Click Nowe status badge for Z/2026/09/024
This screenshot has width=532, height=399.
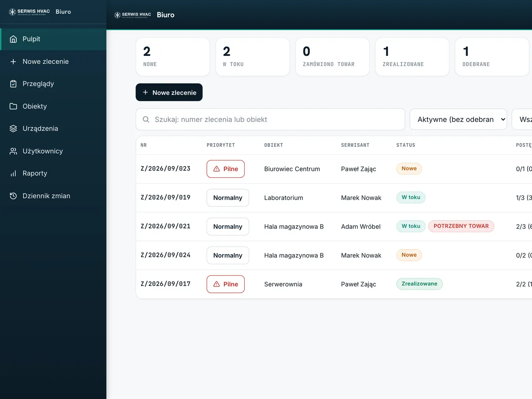(x=409, y=255)
